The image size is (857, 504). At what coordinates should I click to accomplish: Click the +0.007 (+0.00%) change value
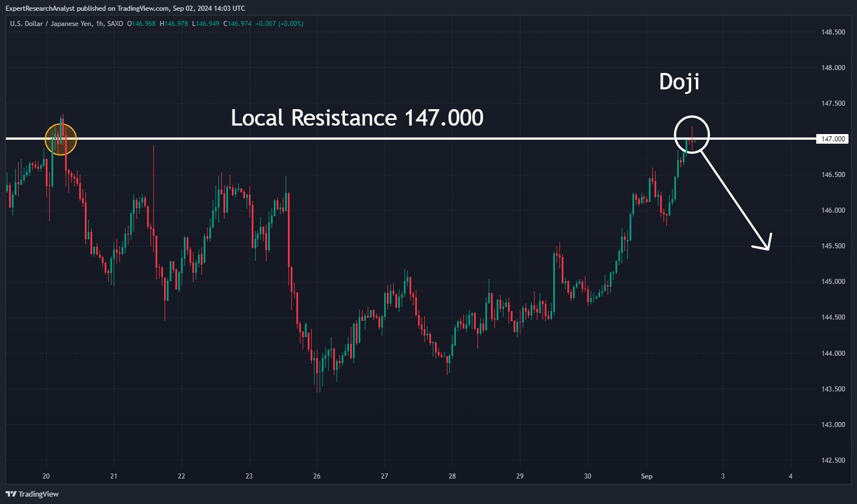[279, 24]
